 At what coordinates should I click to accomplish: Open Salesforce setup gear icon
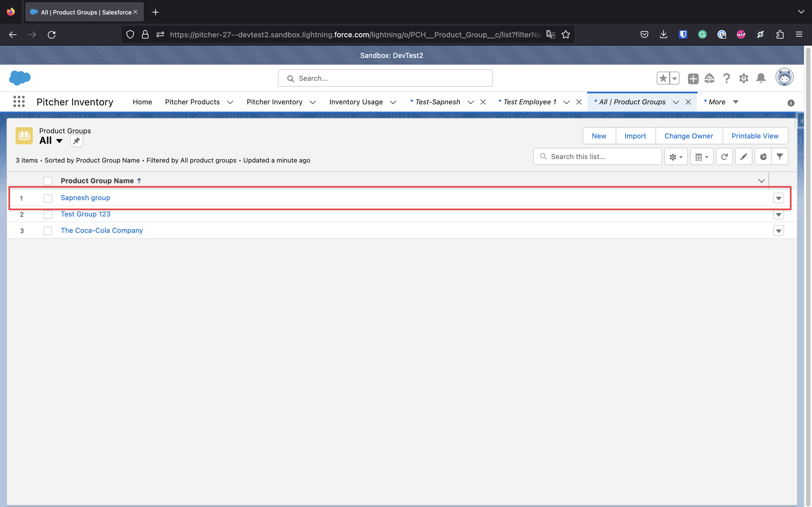tap(744, 78)
